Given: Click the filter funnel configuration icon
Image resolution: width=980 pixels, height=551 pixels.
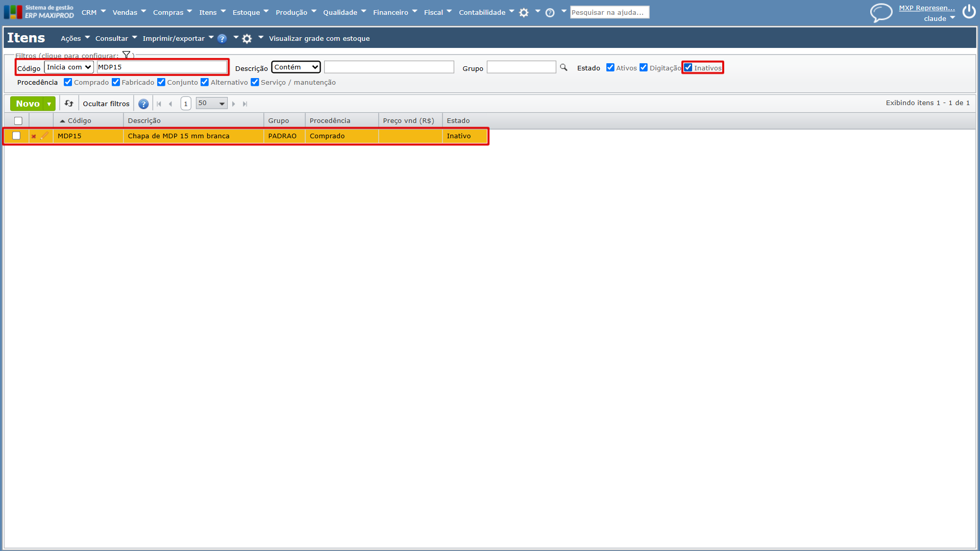Looking at the screenshot, I should (126, 55).
